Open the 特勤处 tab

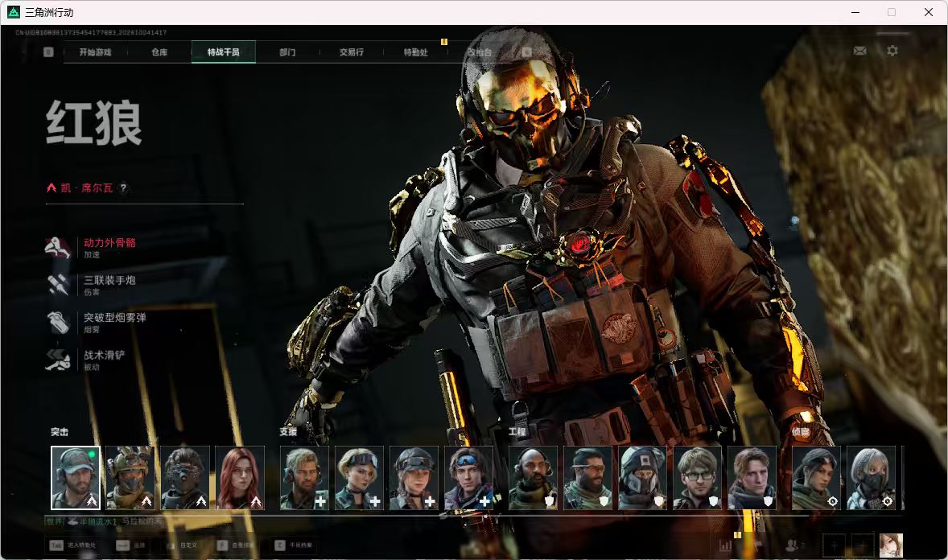coord(416,52)
